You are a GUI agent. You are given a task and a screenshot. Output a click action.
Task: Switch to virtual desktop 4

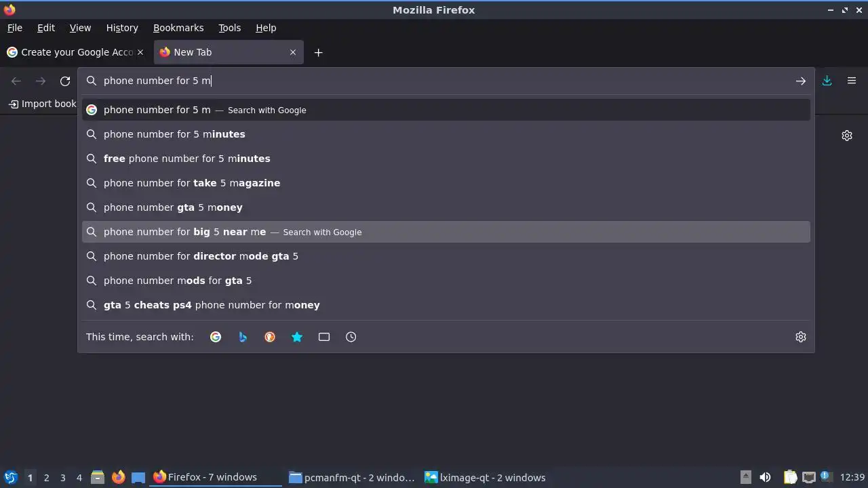79,478
